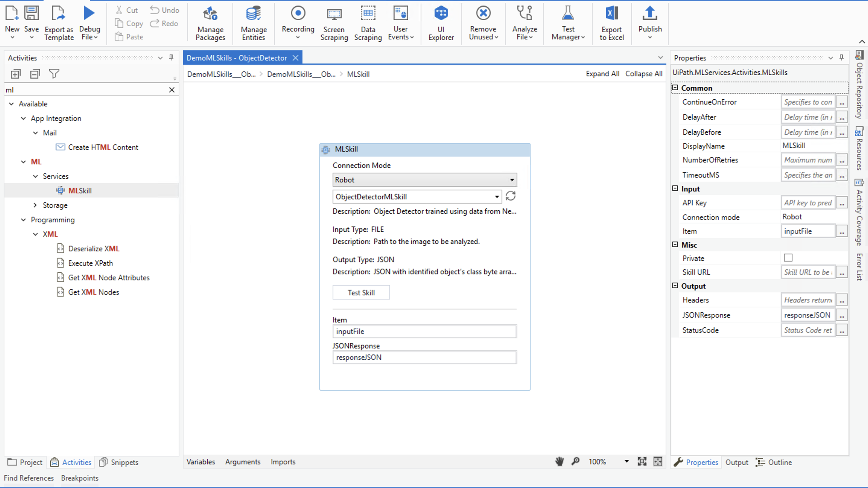Image resolution: width=868 pixels, height=488 pixels.
Task: Click Collapse All breadcrumb control
Action: 643,73
